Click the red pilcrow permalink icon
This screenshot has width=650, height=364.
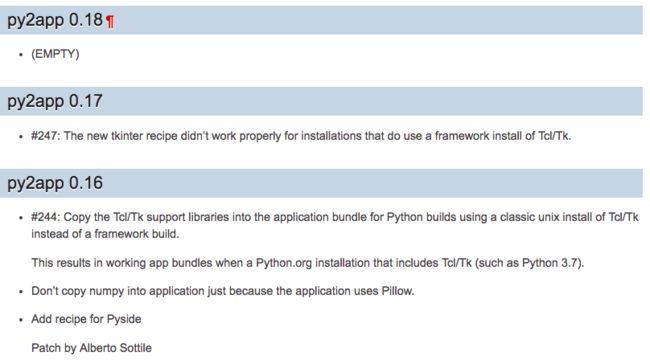(110, 21)
